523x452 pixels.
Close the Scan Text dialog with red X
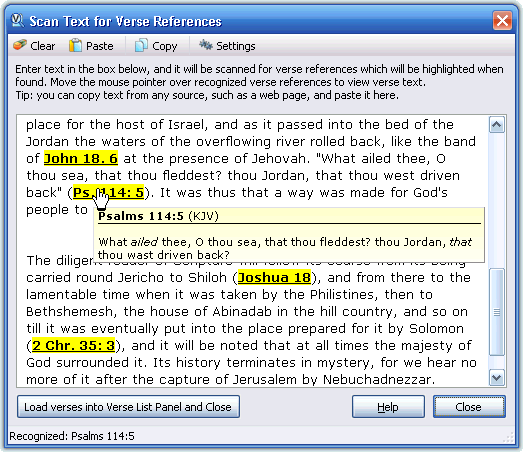pos(502,21)
